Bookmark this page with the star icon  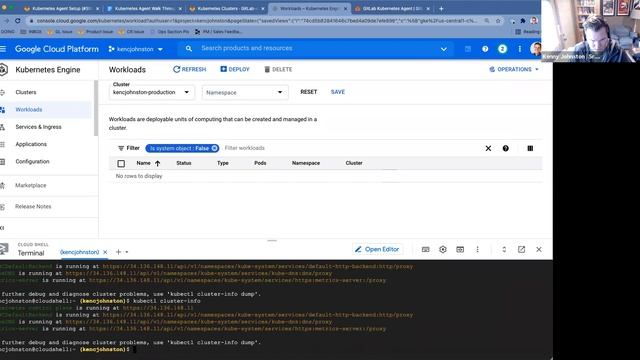[498, 20]
